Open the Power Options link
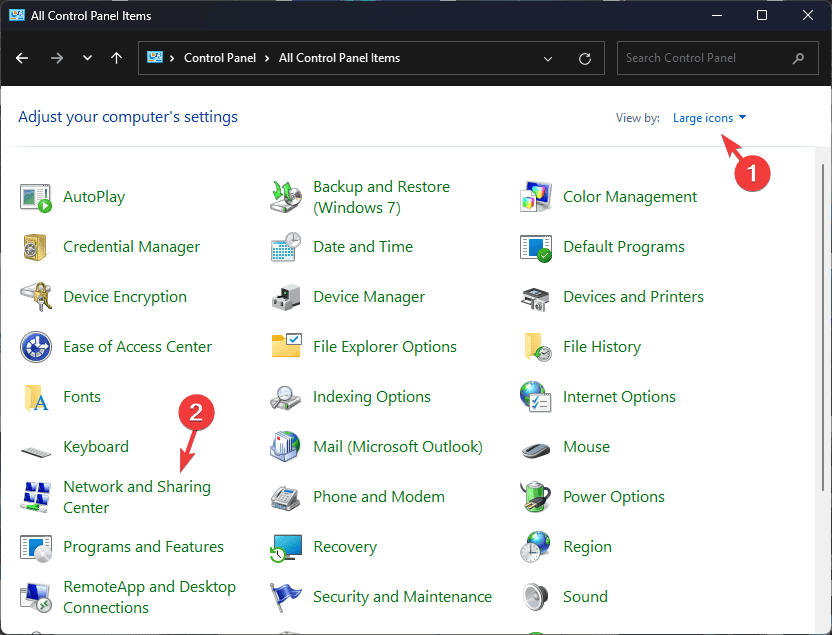This screenshot has width=832, height=635. 614,497
